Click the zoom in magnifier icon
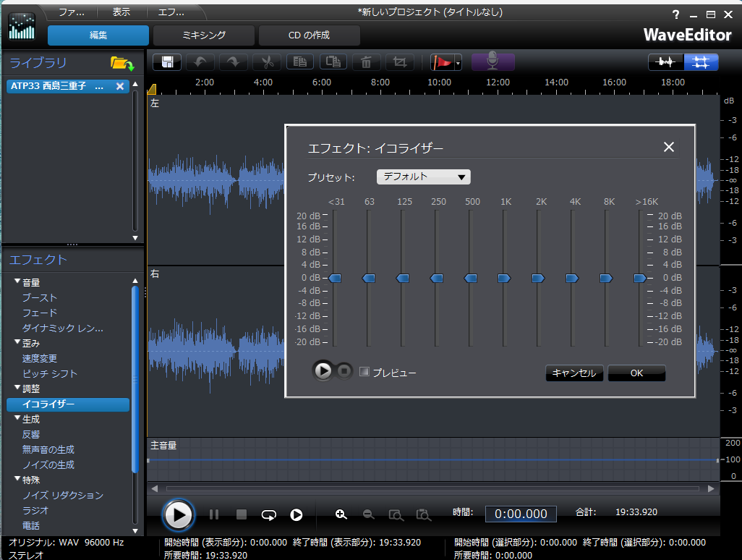The image size is (742, 560). 341,514
